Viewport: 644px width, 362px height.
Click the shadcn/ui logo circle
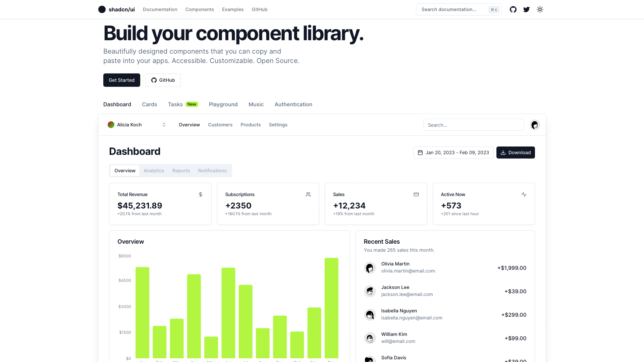(x=102, y=9)
